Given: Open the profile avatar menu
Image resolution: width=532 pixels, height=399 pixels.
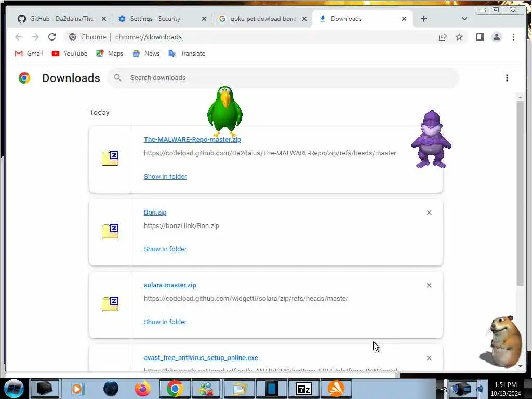Looking at the screenshot, I should coord(496,37).
